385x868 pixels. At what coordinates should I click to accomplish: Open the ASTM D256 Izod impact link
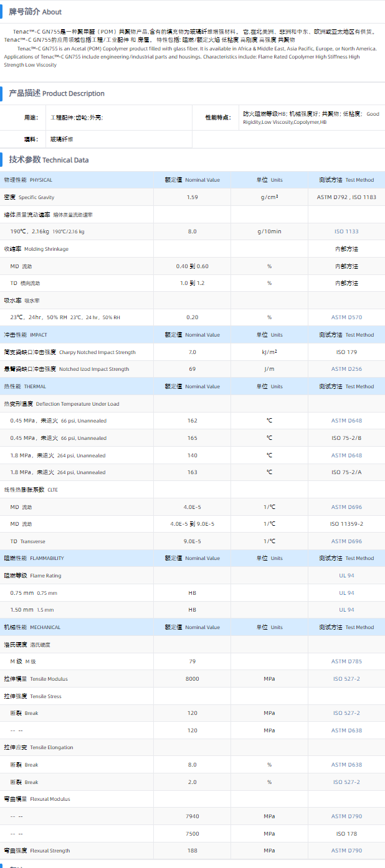[x=346, y=369]
